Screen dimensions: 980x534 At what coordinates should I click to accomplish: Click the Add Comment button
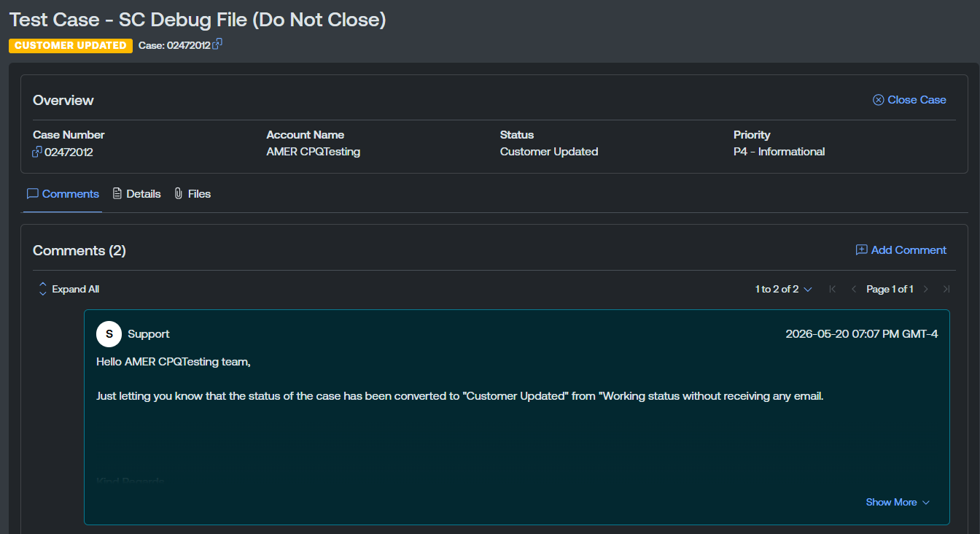[x=901, y=250]
